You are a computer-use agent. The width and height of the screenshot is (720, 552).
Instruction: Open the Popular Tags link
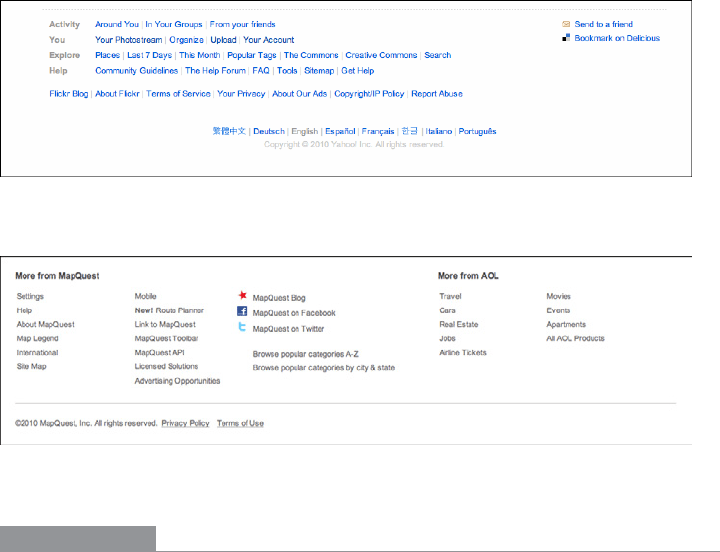(252, 56)
